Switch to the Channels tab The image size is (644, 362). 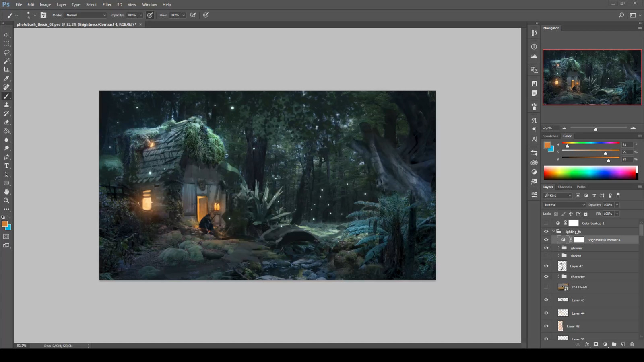click(564, 187)
